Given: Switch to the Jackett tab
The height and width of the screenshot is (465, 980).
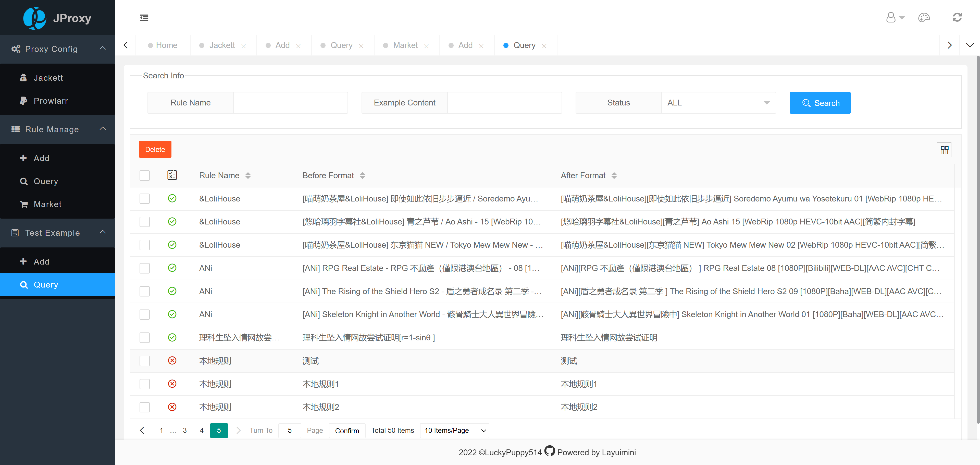Looking at the screenshot, I should 222,45.
